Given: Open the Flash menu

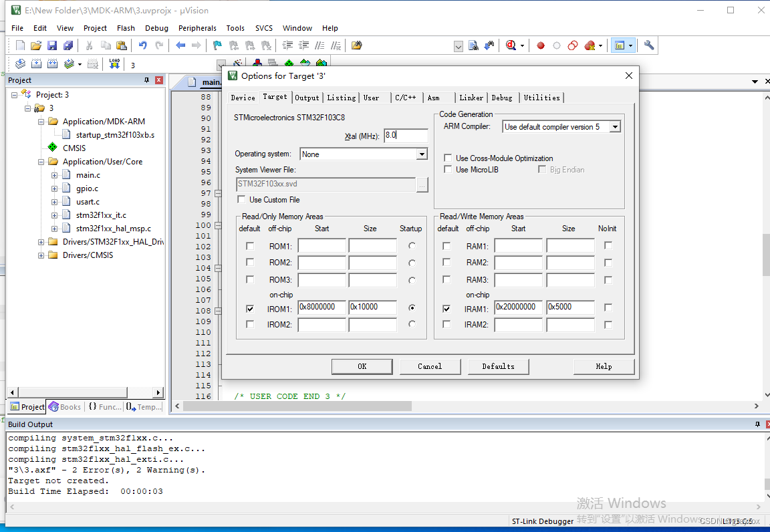Looking at the screenshot, I should 126,28.
